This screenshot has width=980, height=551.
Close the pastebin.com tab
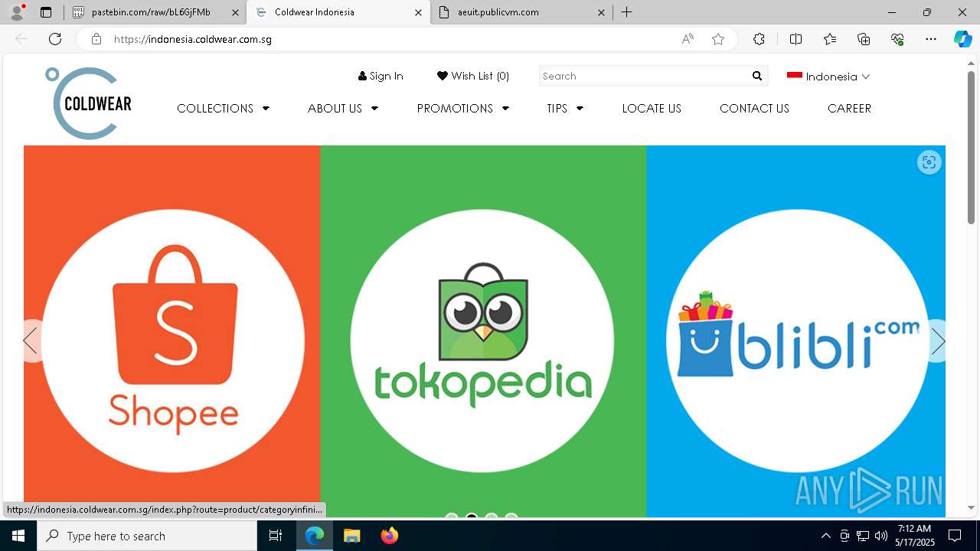pos(235,12)
